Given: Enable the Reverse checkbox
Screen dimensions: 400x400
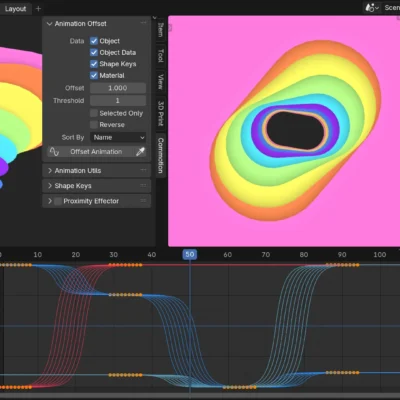Looking at the screenshot, I should click(94, 125).
